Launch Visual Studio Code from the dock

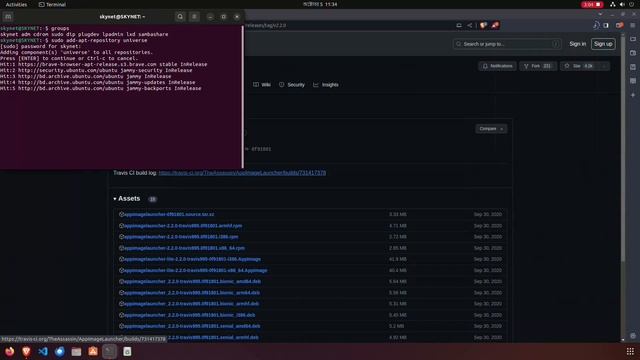pyautogui.click(x=43, y=351)
